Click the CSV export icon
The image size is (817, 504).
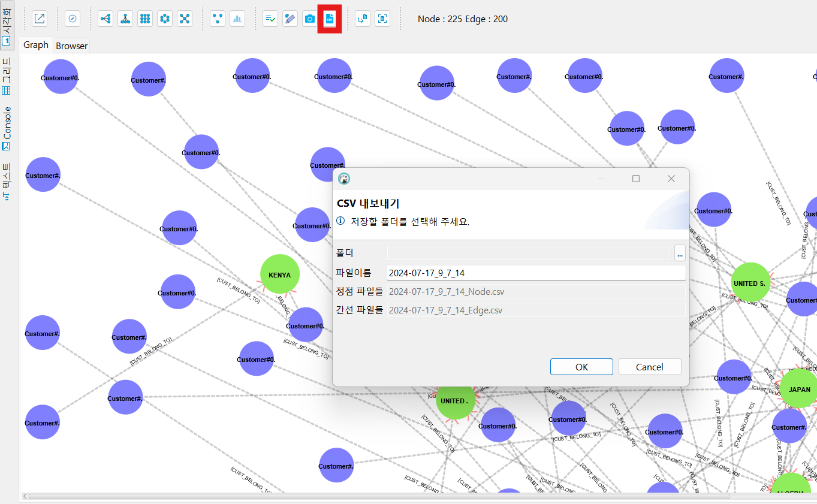(329, 19)
